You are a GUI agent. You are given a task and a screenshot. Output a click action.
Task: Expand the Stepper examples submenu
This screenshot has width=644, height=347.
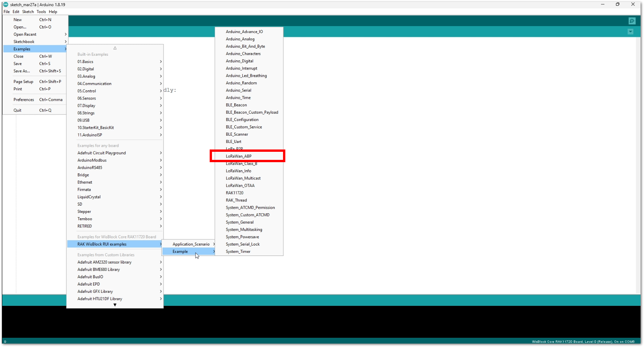coord(115,211)
